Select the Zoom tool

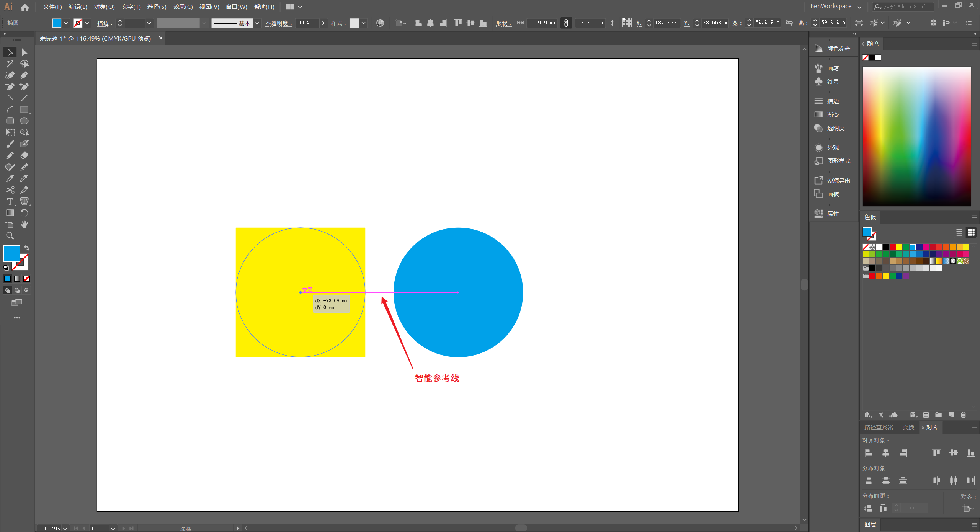[10, 236]
